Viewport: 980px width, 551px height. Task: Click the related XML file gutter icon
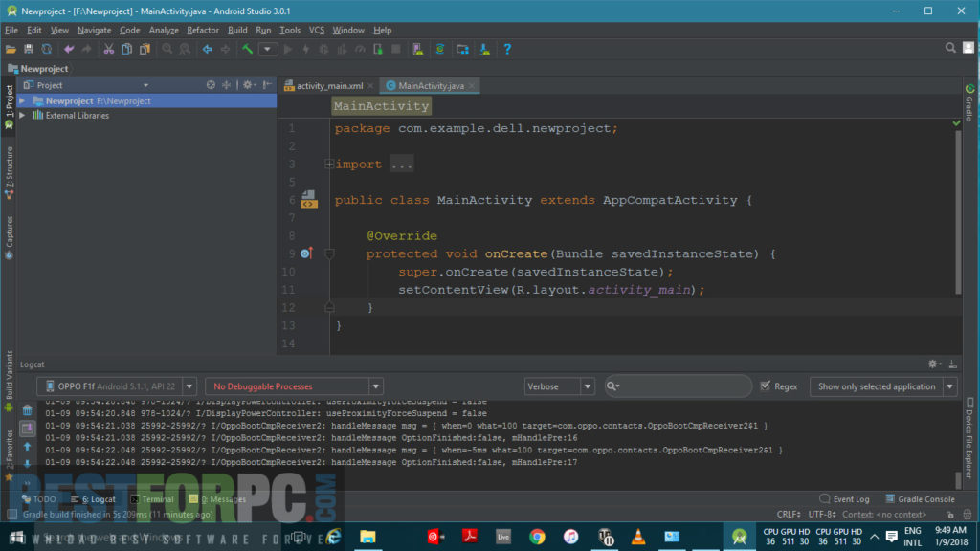pyautogui.click(x=309, y=200)
